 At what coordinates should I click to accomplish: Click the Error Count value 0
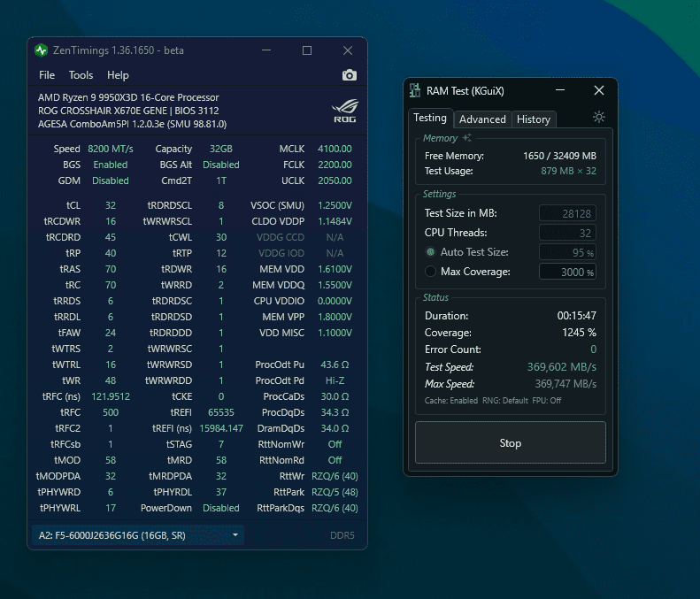[593, 349]
